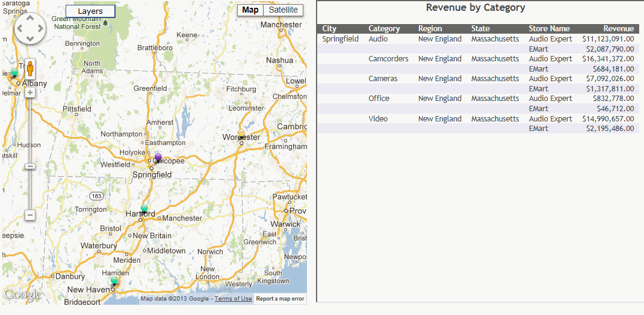
Task: Click revenue value $1,317,811.00
Action: pyautogui.click(x=610, y=89)
